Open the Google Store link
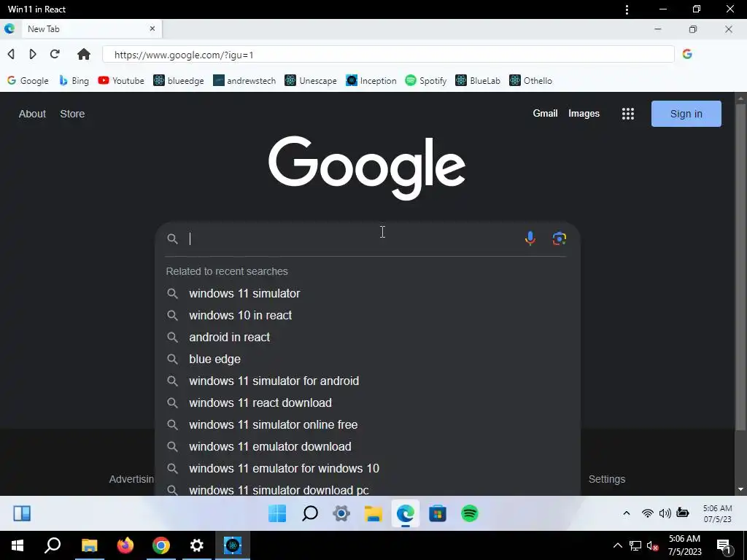The height and width of the screenshot is (560, 747). click(x=72, y=114)
